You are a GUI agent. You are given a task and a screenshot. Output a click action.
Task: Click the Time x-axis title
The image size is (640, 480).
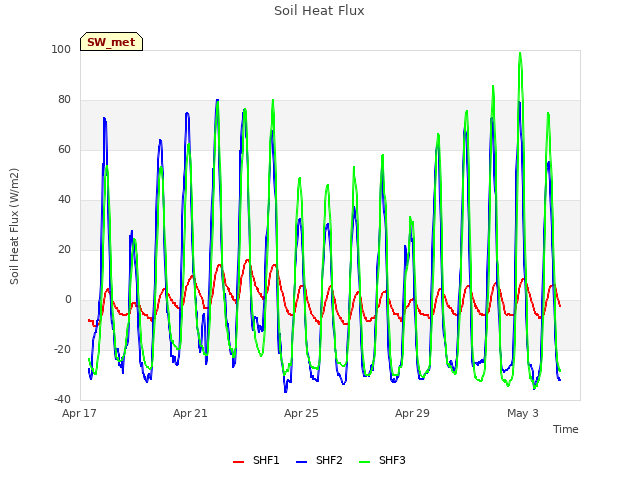pyautogui.click(x=566, y=429)
